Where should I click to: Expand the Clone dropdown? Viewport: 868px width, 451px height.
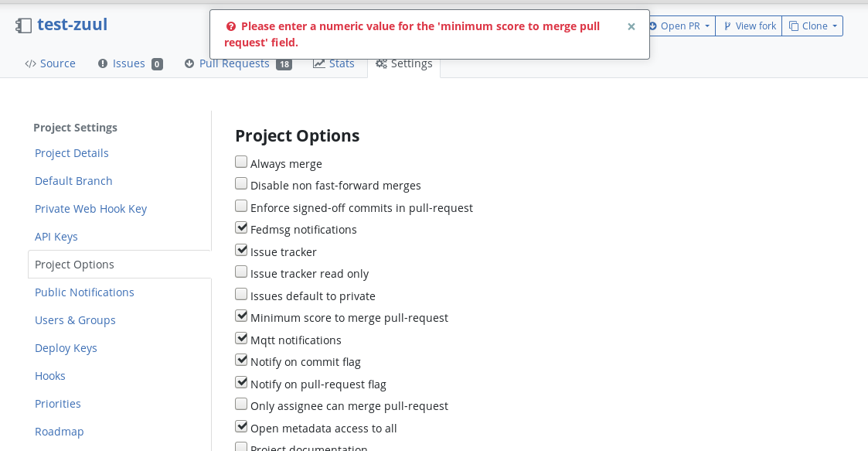(x=812, y=26)
